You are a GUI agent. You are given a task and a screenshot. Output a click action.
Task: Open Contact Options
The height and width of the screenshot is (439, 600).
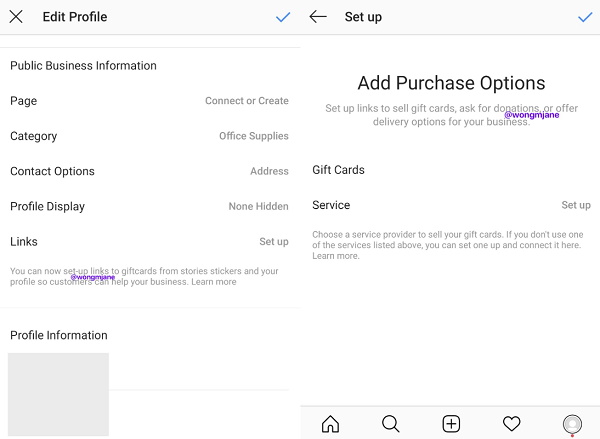click(150, 171)
